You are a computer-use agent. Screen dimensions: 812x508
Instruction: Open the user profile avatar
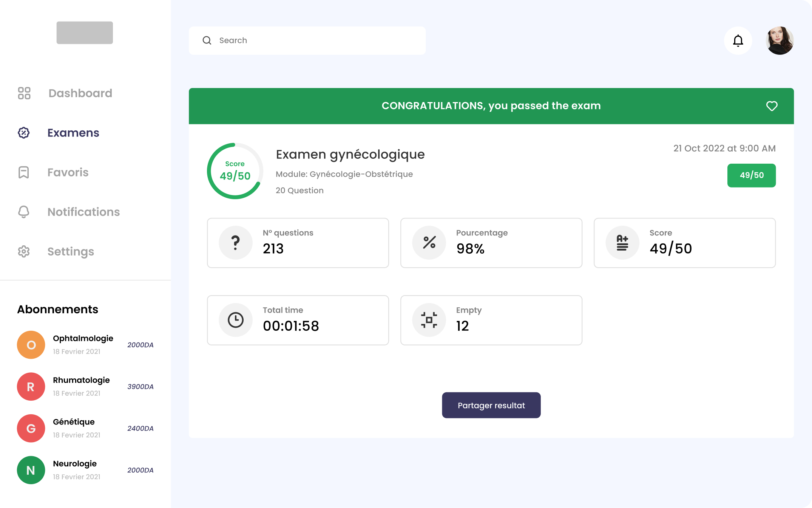[x=780, y=40]
